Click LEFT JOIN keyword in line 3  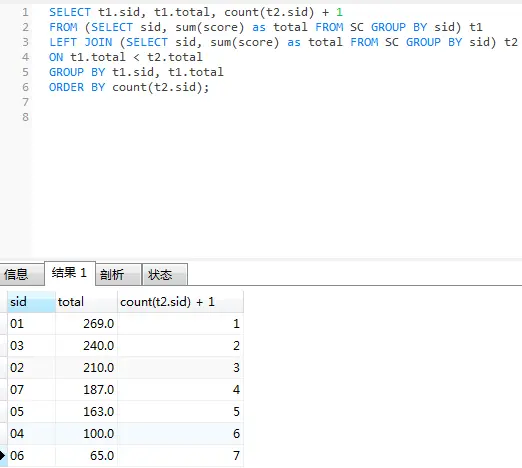pos(81,42)
